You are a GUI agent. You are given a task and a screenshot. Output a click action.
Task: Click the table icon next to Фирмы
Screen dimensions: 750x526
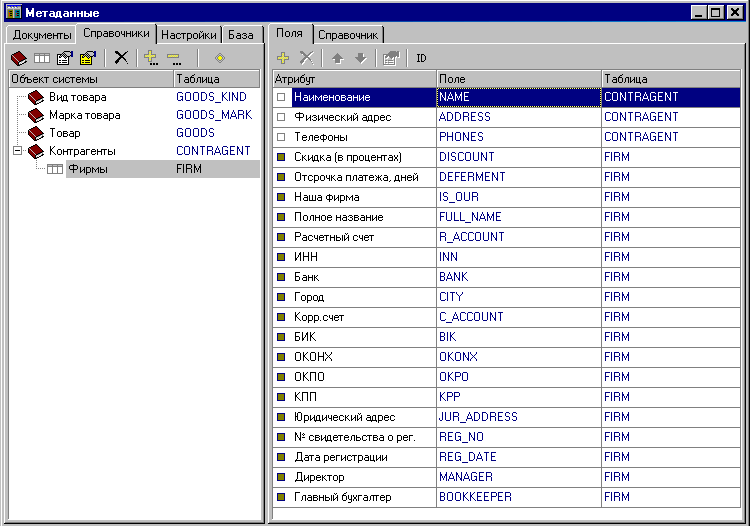pyautogui.click(x=55, y=169)
